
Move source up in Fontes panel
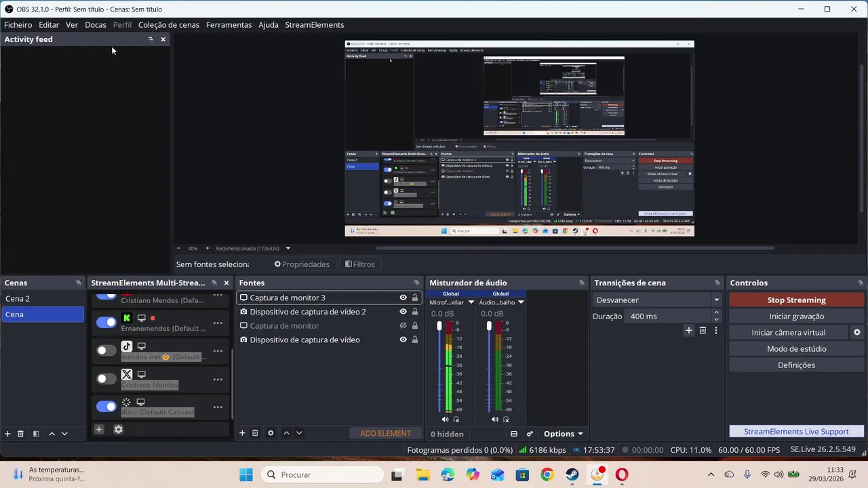tap(286, 433)
